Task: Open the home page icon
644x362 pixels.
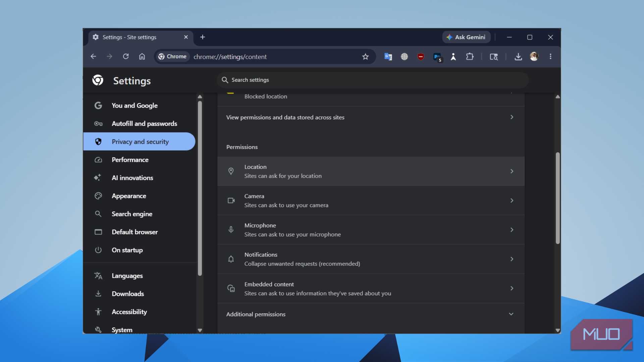Action: [142, 57]
